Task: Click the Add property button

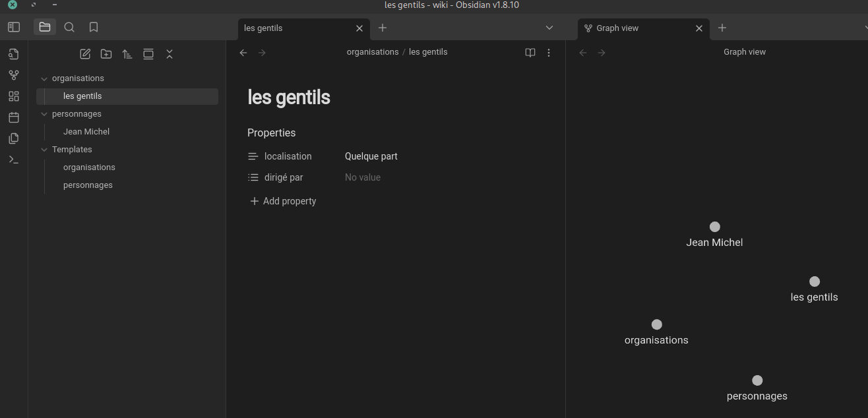Action: [x=283, y=201]
